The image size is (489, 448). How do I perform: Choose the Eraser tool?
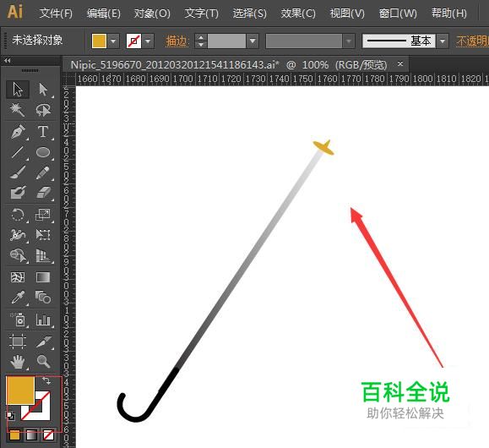[43, 193]
